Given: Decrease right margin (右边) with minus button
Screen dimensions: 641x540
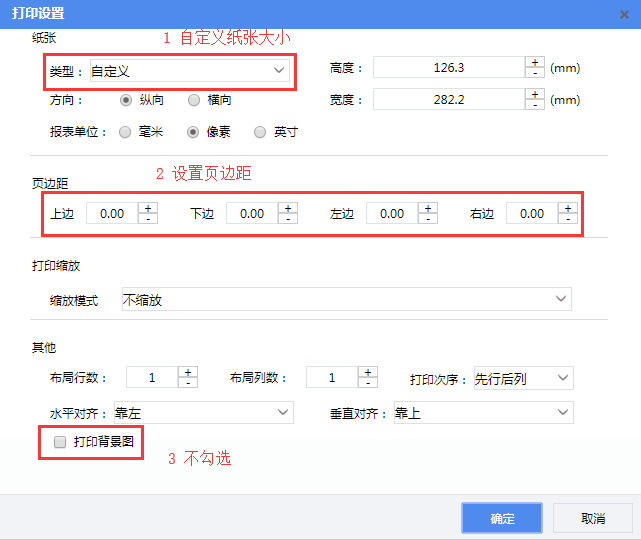Looking at the screenshot, I should (568, 219).
